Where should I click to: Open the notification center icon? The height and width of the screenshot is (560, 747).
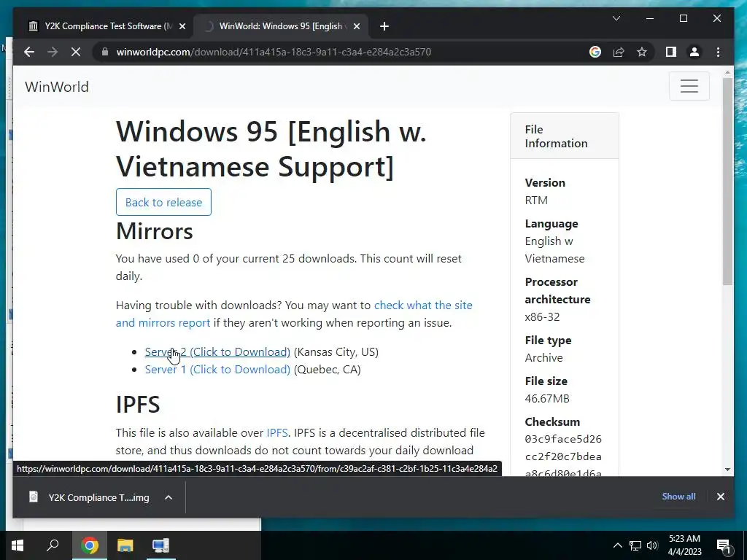coord(724,545)
